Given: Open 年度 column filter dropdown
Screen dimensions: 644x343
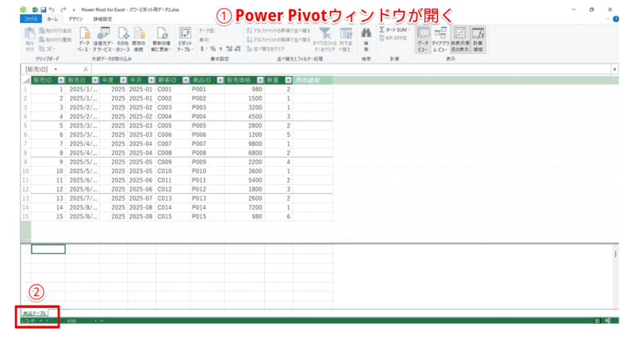Looking at the screenshot, I should click(x=123, y=80).
